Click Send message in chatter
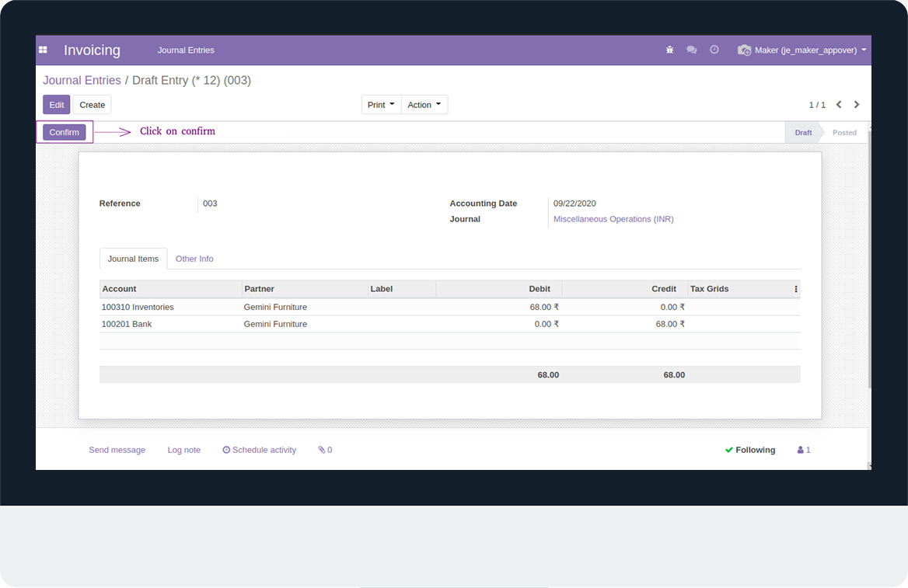Screen dimensions: 908x588 pos(117,450)
